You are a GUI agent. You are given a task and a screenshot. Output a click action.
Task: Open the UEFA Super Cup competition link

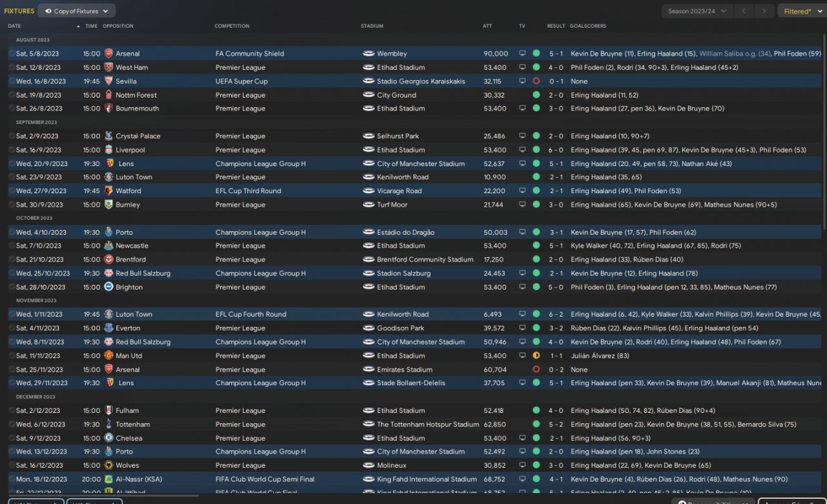pyautogui.click(x=242, y=81)
